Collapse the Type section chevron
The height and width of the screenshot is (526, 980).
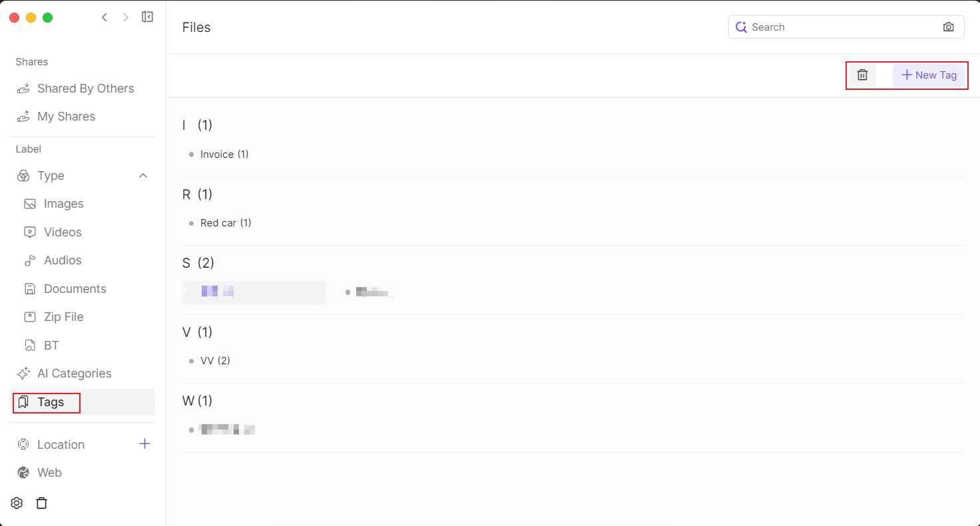[x=142, y=176]
